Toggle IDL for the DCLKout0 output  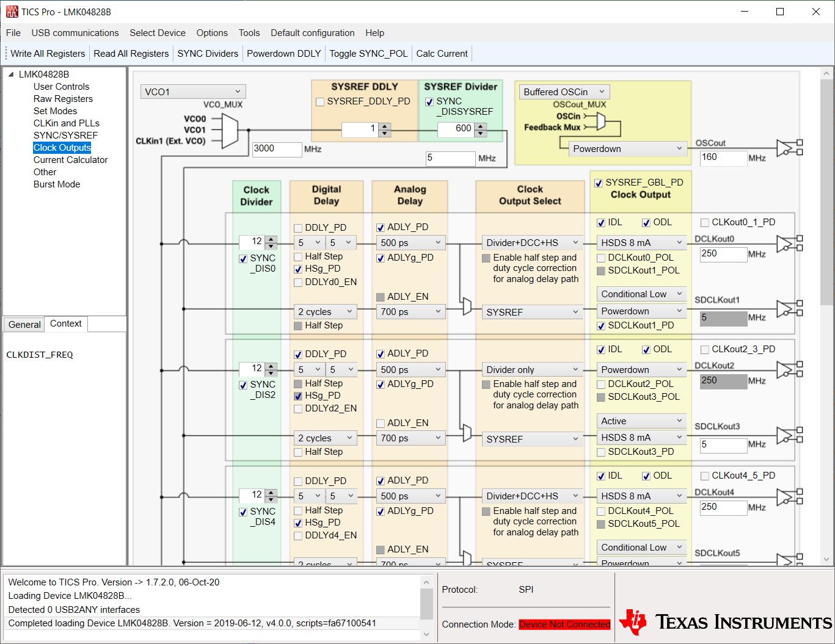click(x=600, y=222)
